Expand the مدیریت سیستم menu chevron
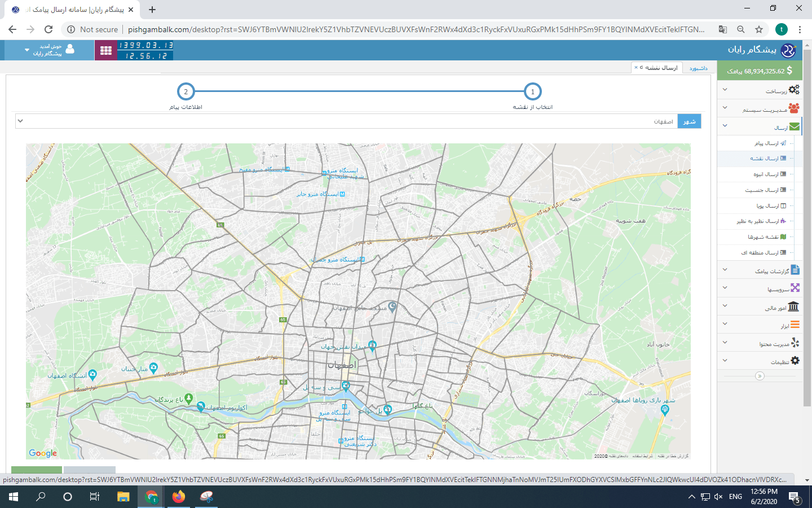Image resolution: width=812 pixels, height=508 pixels. click(x=725, y=108)
